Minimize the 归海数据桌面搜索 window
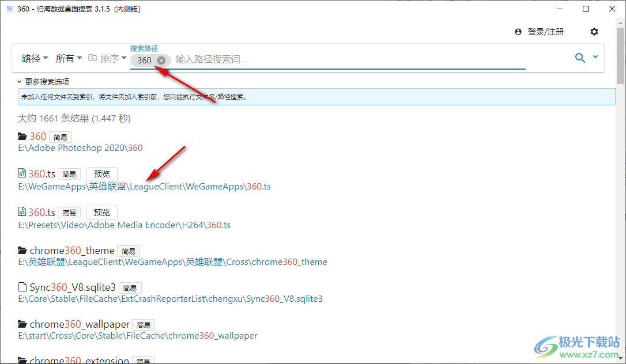The image size is (626, 364). (x=559, y=9)
